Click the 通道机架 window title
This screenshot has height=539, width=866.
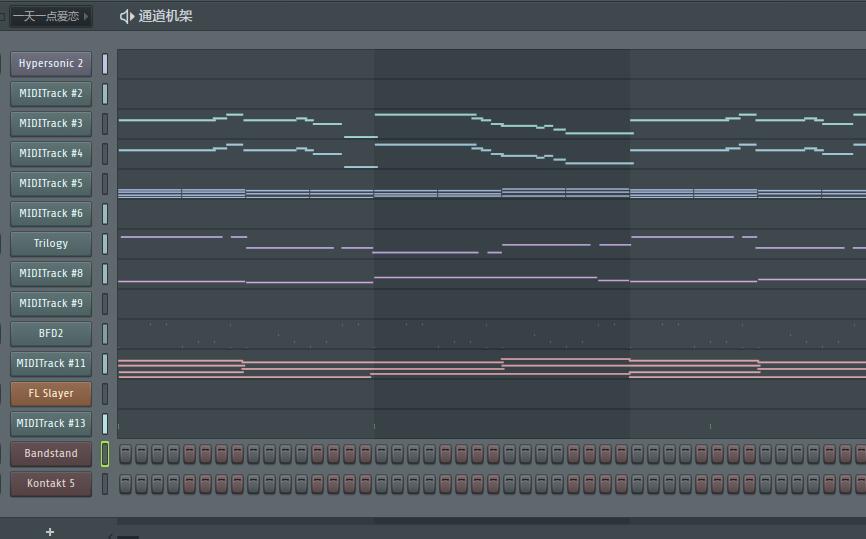166,16
